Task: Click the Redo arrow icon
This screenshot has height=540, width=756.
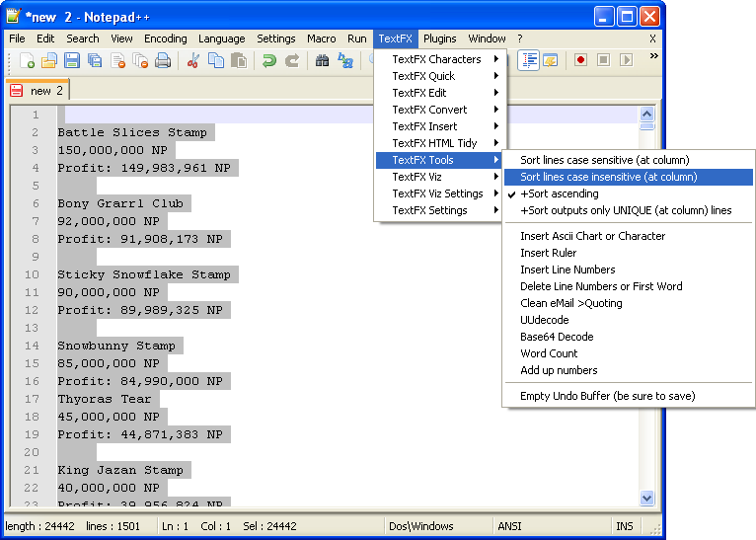Action: tap(292, 61)
